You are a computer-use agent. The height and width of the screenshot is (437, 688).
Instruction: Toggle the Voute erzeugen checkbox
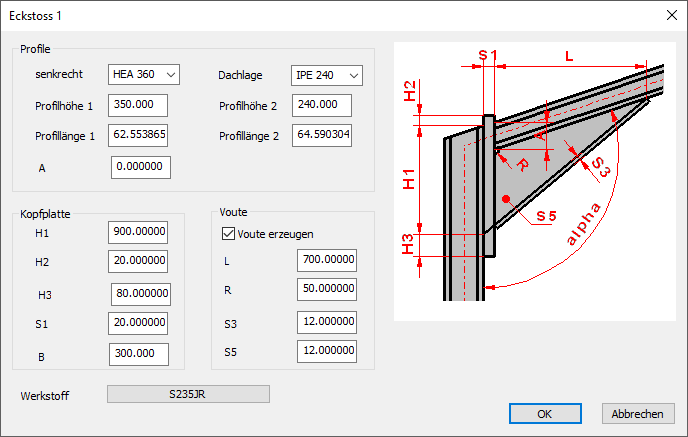click(228, 233)
